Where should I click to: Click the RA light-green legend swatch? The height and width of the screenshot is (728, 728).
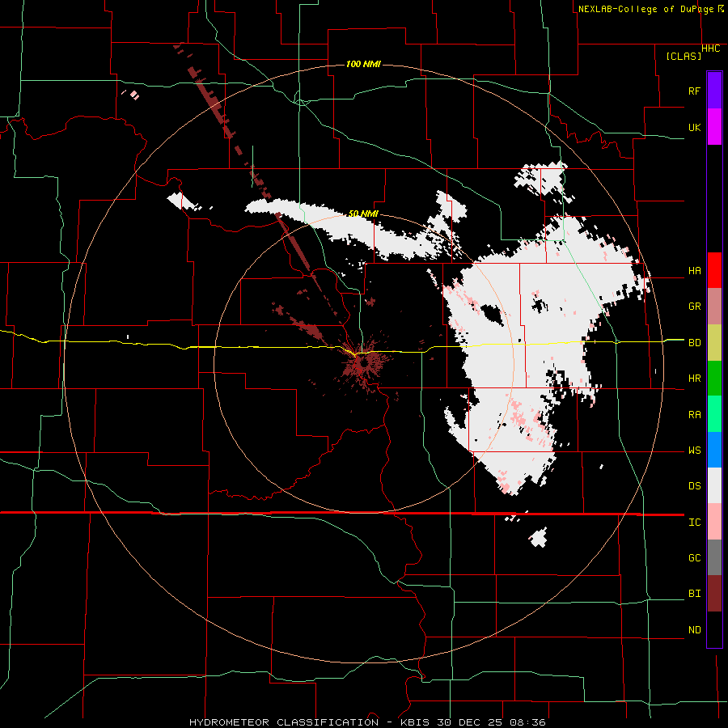pyautogui.click(x=714, y=414)
